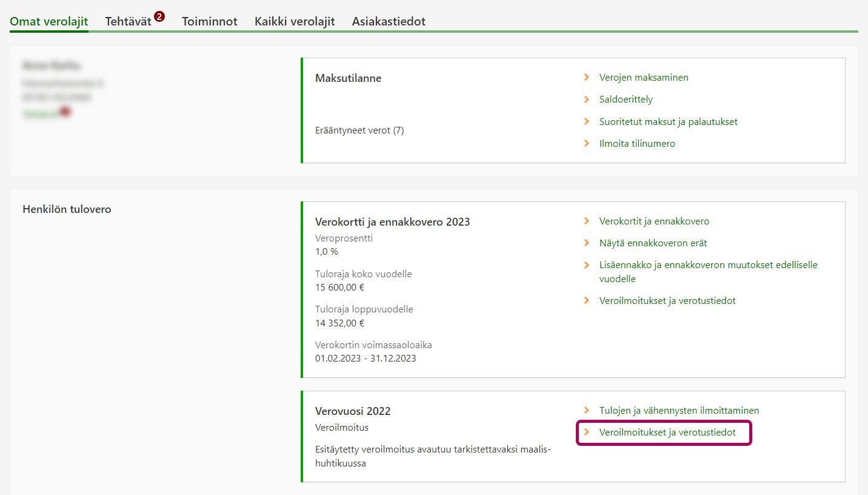Click the chevron arrow beside Saldoerittely
The width and height of the screenshot is (868, 495).
[586, 99]
